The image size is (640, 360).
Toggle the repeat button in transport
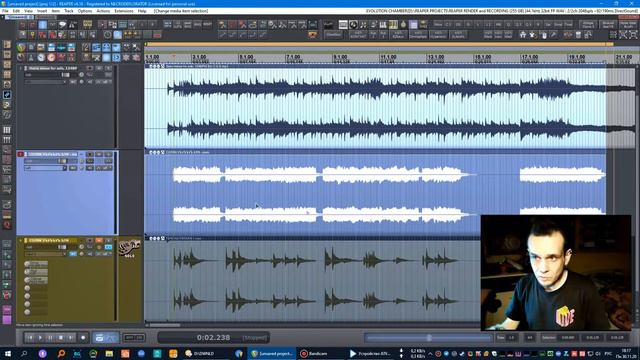99,338
